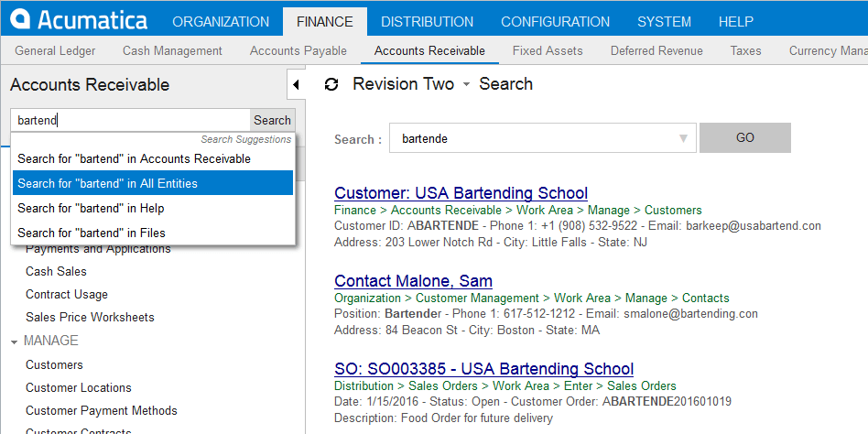This screenshot has width=868, height=434.
Task: Click the Finance > Accounts Receivable > Customers breadcrumb
Action: 518,211
